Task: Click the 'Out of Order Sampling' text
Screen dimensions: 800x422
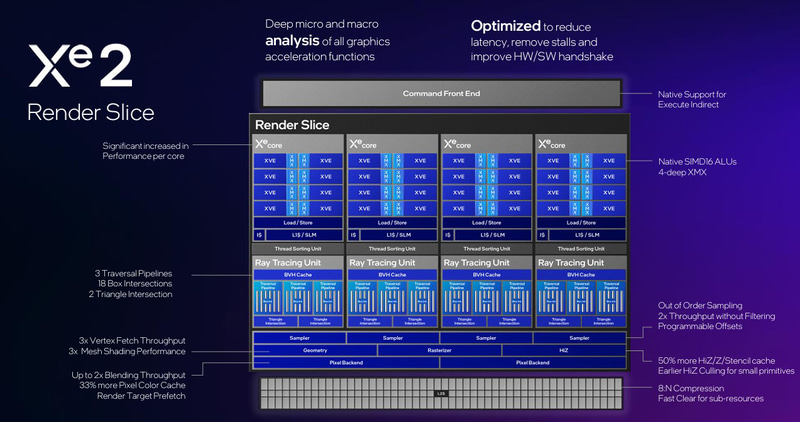Action: [700, 306]
